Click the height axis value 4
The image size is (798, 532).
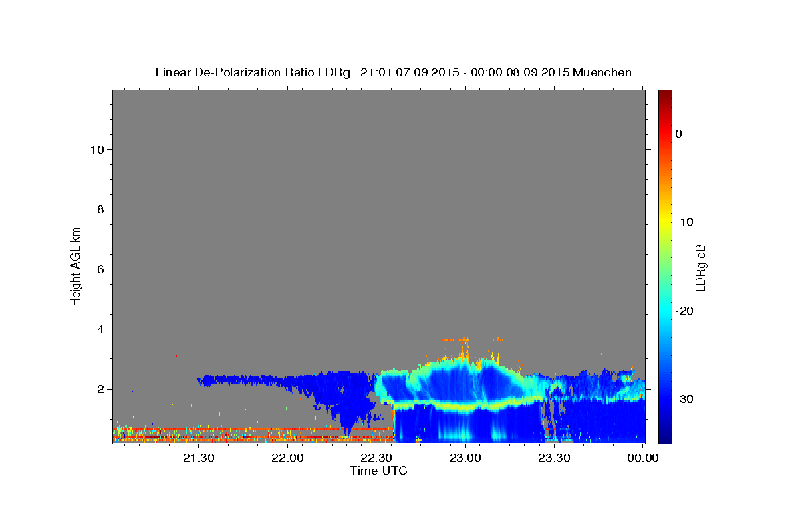[x=100, y=329]
